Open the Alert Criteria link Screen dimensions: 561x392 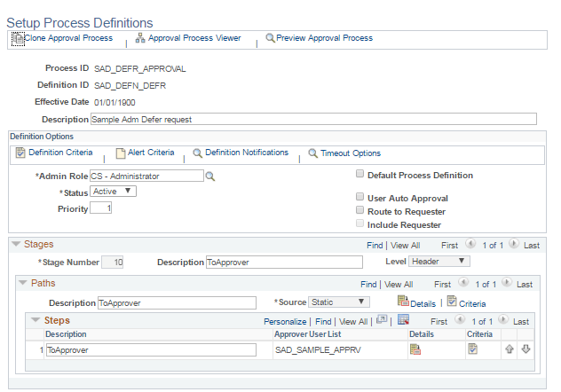click(151, 153)
